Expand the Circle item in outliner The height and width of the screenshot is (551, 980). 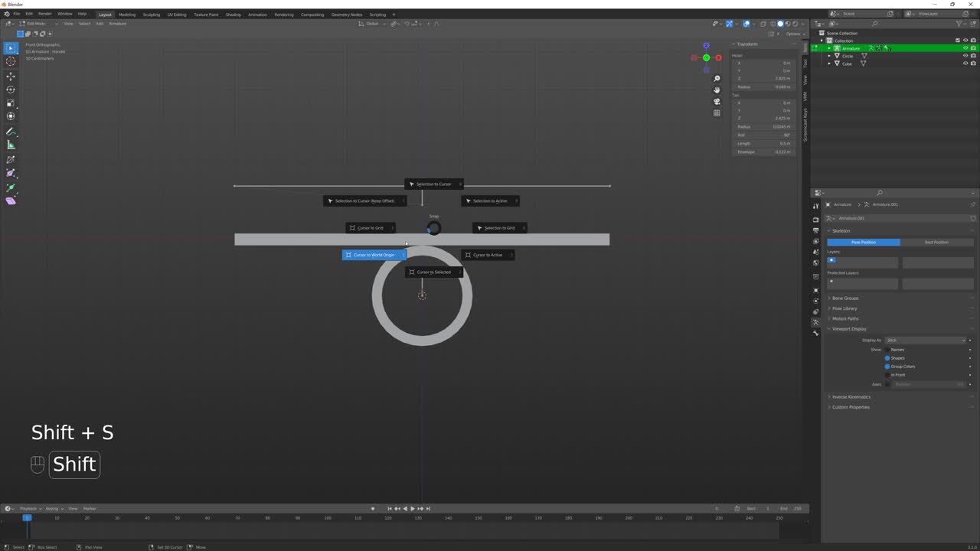coord(829,56)
